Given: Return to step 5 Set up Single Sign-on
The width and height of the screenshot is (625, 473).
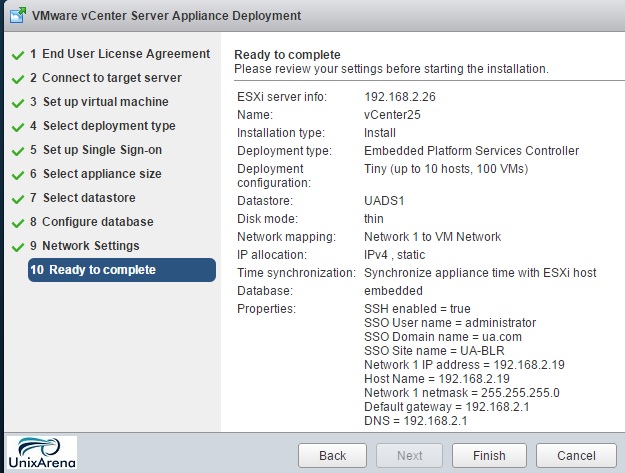Looking at the screenshot, I should [x=96, y=150].
